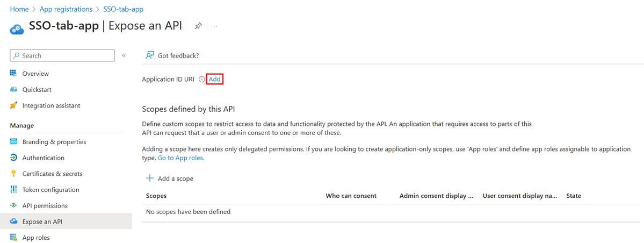Screen dimensions: 644x243
Task: Select App roles in the sidebar
Action: tap(36, 238)
